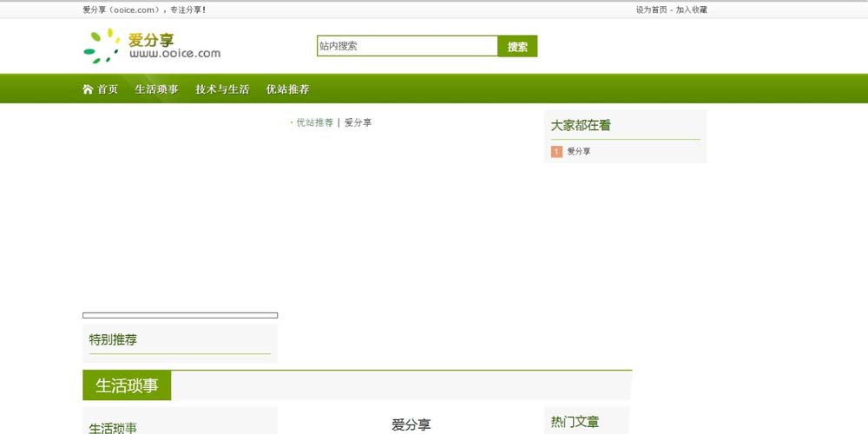Click the home icon beside 首页
Viewport: 868px width, 434px height.
pyautogui.click(x=88, y=89)
